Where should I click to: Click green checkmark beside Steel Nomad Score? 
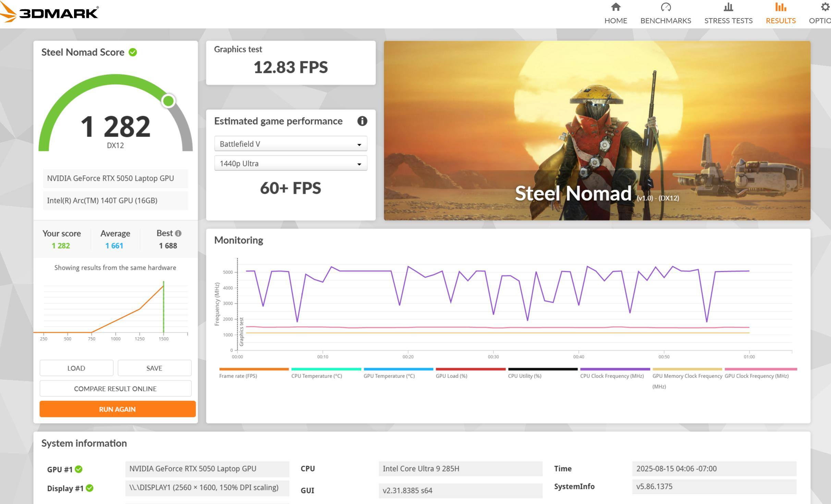pyautogui.click(x=133, y=52)
